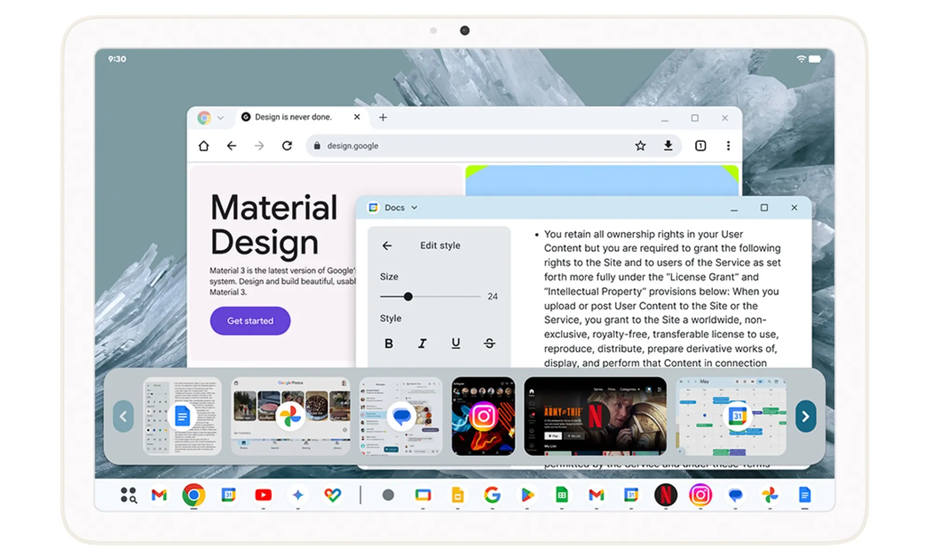Toggle bold text style
The height and width of the screenshot is (560, 934).
(389, 343)
